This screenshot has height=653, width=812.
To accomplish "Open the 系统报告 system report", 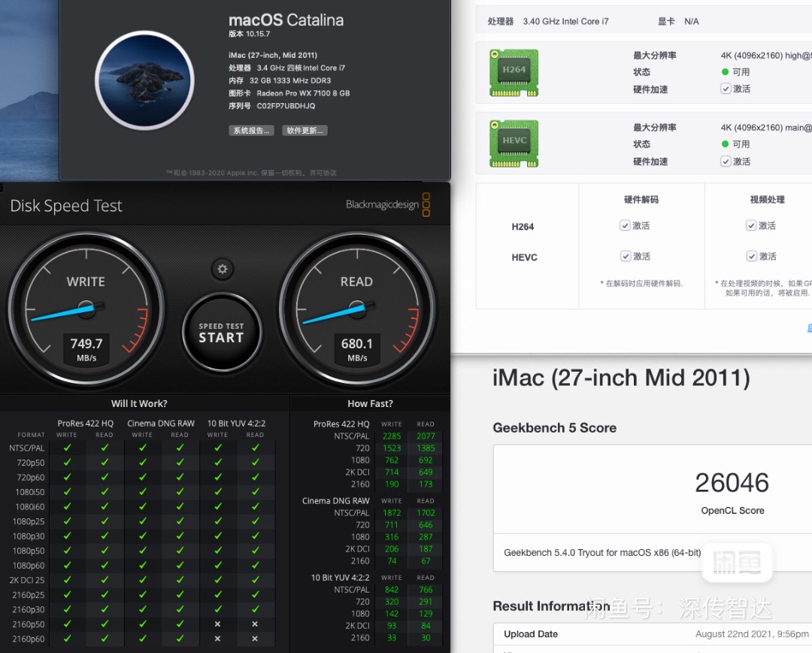I will coord(251,131).
